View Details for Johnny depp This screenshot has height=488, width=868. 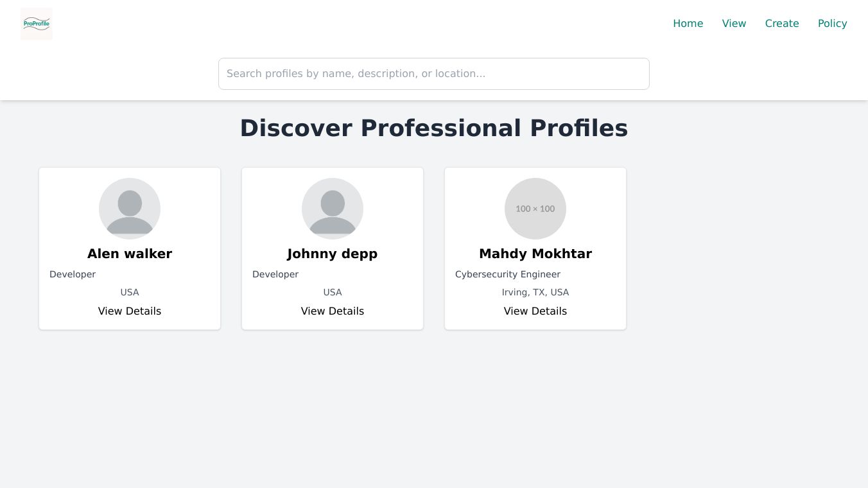pyautogui.click(x=333, y=311)
